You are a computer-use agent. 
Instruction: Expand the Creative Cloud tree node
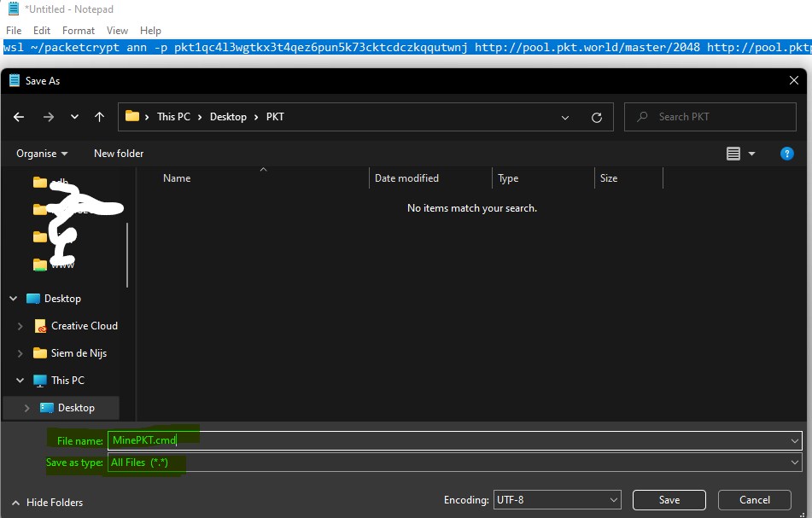[20, 326]
